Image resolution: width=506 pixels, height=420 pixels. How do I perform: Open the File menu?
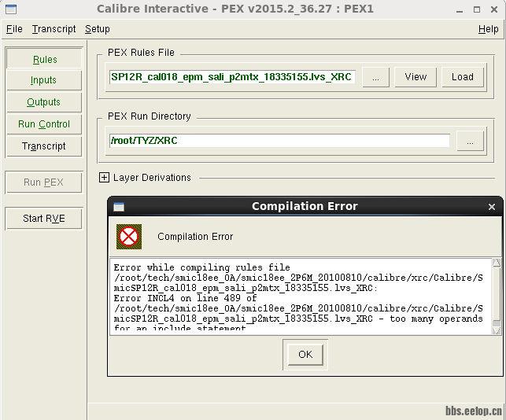(14, 29)
